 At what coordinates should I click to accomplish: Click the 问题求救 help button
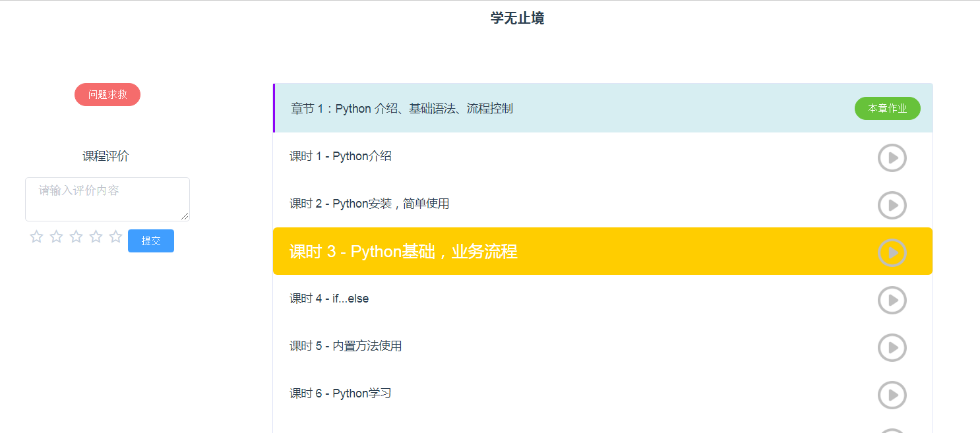tap(107, 95)
